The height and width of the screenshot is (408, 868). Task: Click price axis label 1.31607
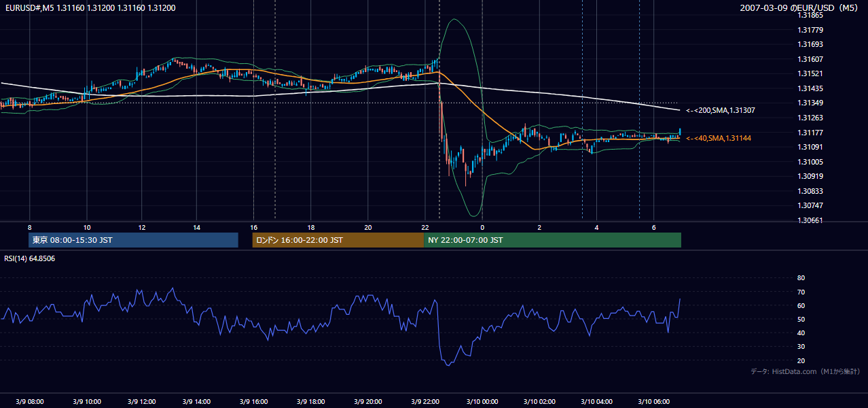pyautogui.click(x=810, y=59)
